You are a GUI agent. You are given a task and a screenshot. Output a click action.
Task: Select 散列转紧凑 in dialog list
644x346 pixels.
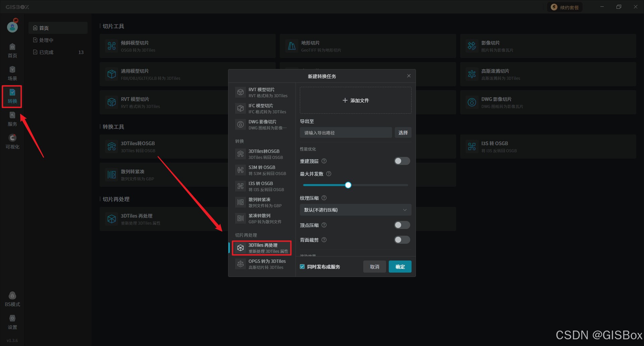point(262,202)
